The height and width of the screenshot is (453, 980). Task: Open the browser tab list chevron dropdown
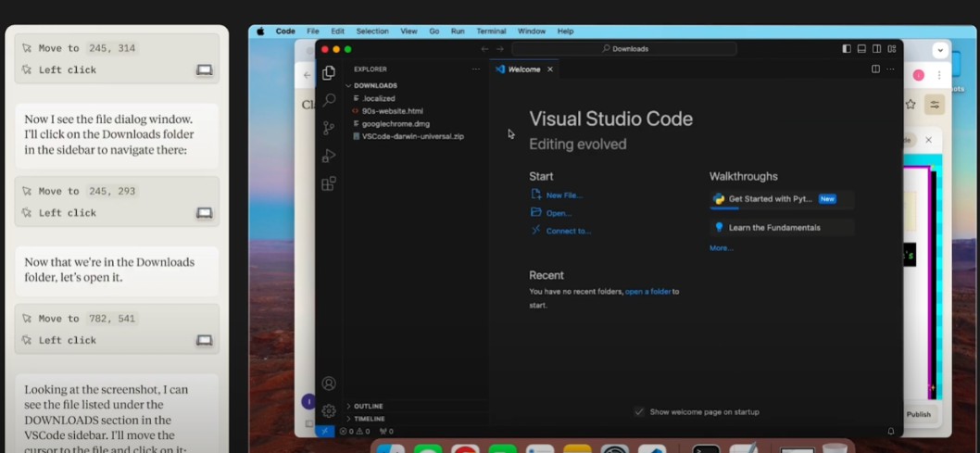[940, 50]
